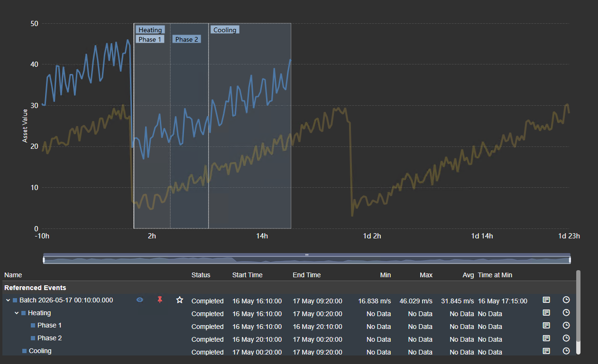
Task: Open notes icon for Phase 2 row
Action: (x=546, y=338)
